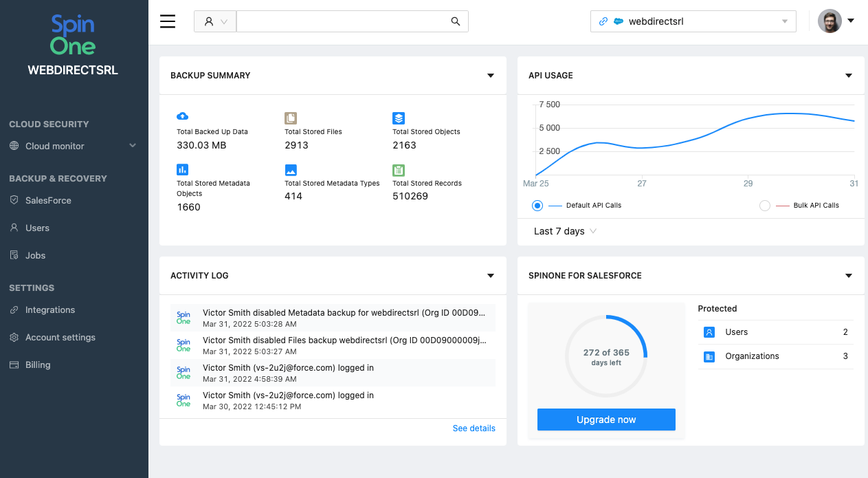The image size is (868, 478).
Task: Click the 272 of 365 days progress ring
Action: pos(606,356)
